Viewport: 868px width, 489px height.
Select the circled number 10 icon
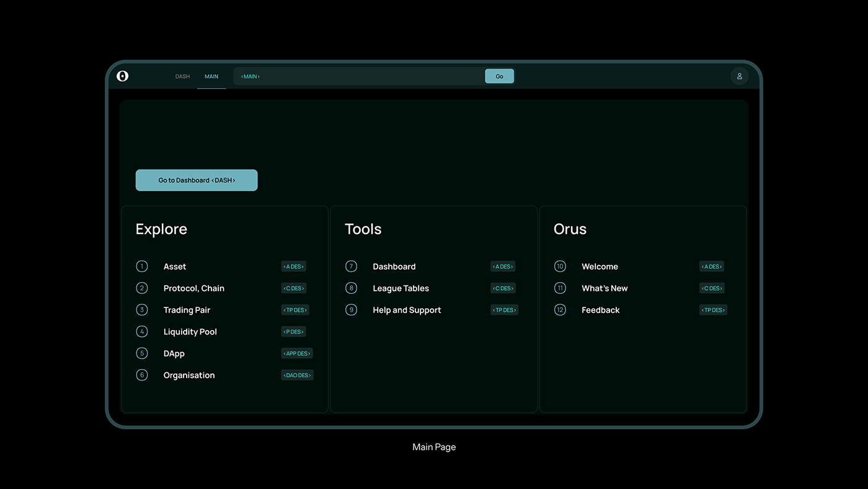click(x=560, y=266)
